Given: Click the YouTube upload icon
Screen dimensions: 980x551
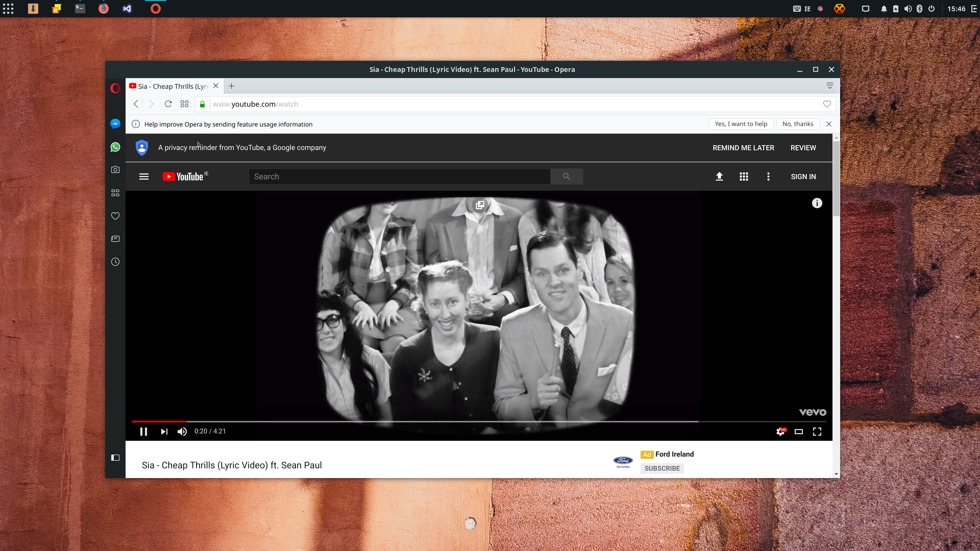Looking at the screenshot, I should (x=719, y=177).
